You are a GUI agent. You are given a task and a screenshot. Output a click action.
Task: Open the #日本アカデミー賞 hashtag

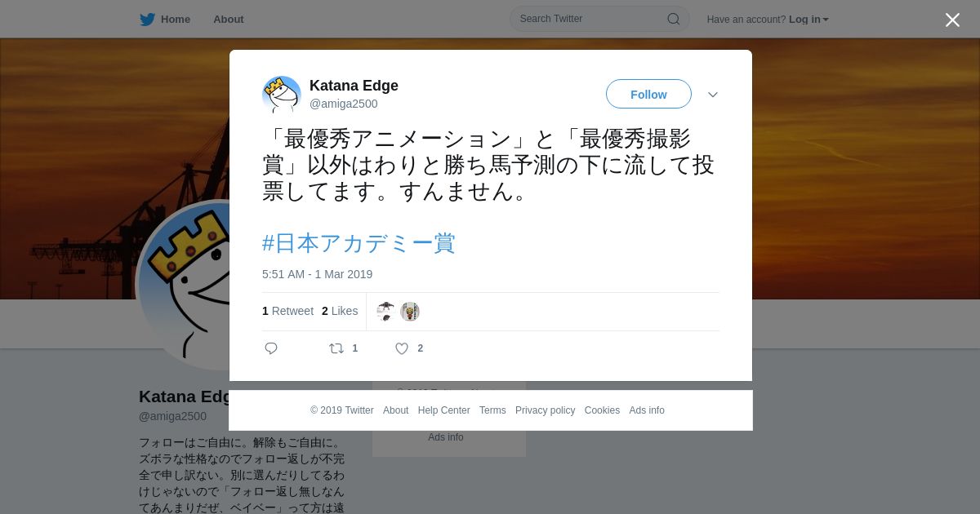(x=359, y=242)
